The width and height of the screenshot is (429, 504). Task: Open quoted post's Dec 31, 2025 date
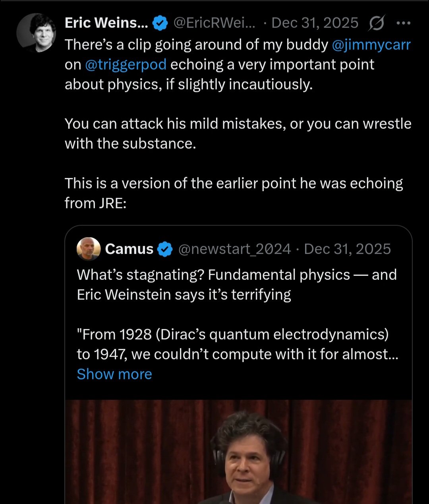point(347,249)
